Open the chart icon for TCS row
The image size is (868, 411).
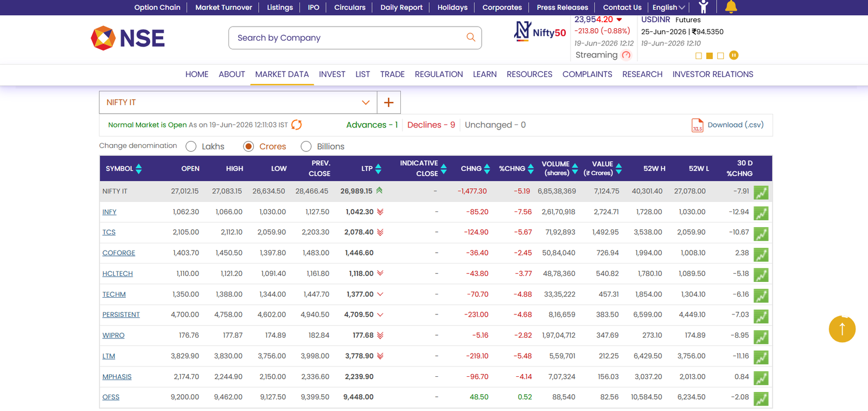click(x=761, y=234)
